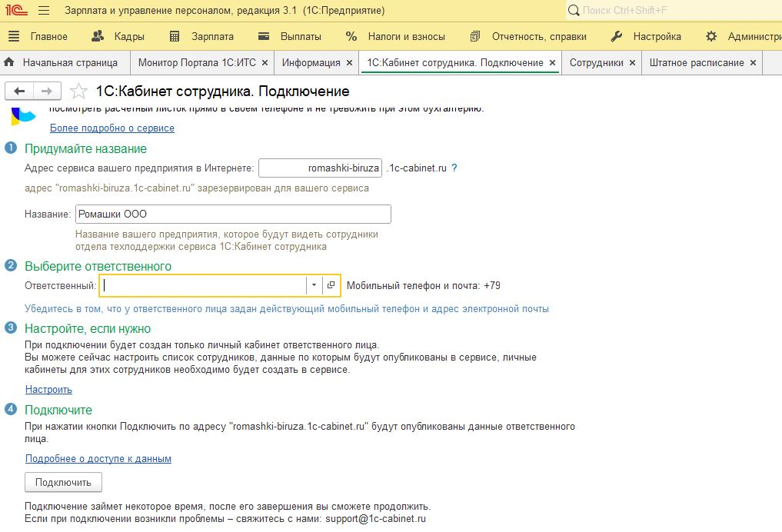Open the Подробнее о доступе к данным link
Image resolution: width=782 pixels, height=532 pixels.
pos(98,459)
